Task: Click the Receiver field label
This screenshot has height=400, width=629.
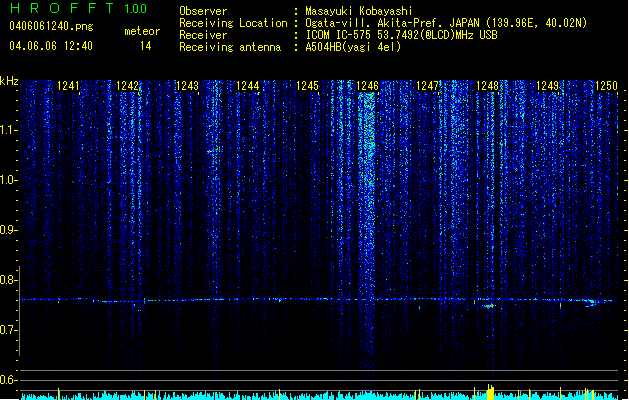Action: [203, 35]
